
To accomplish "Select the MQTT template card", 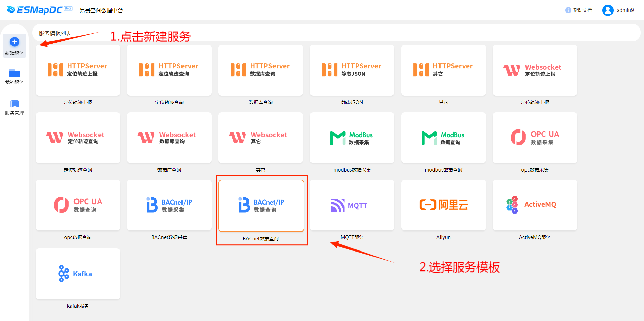I will 352,205.
